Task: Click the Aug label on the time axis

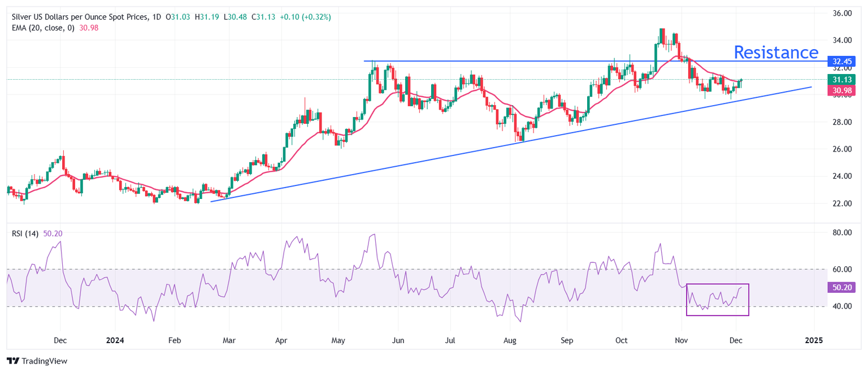Action: [510, 341]
